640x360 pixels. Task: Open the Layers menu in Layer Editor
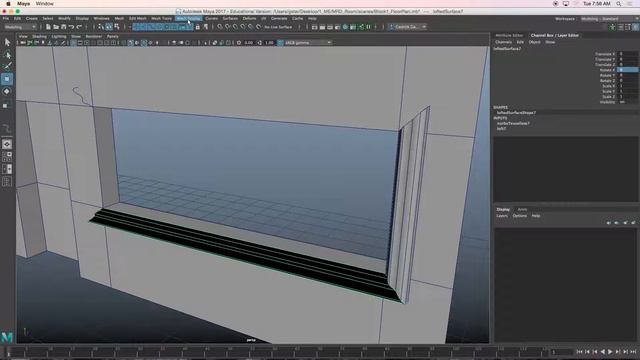click(502, 216)
